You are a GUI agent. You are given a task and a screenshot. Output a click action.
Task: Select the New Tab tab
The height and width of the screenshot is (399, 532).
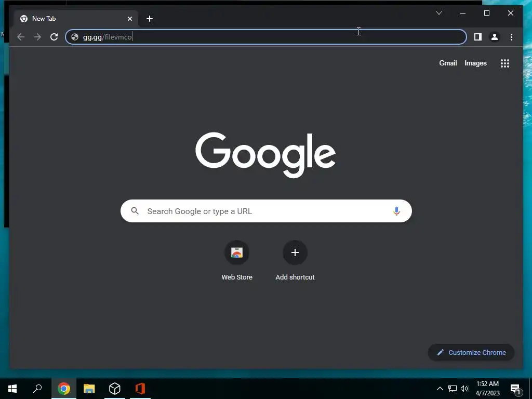pos(76,19)
